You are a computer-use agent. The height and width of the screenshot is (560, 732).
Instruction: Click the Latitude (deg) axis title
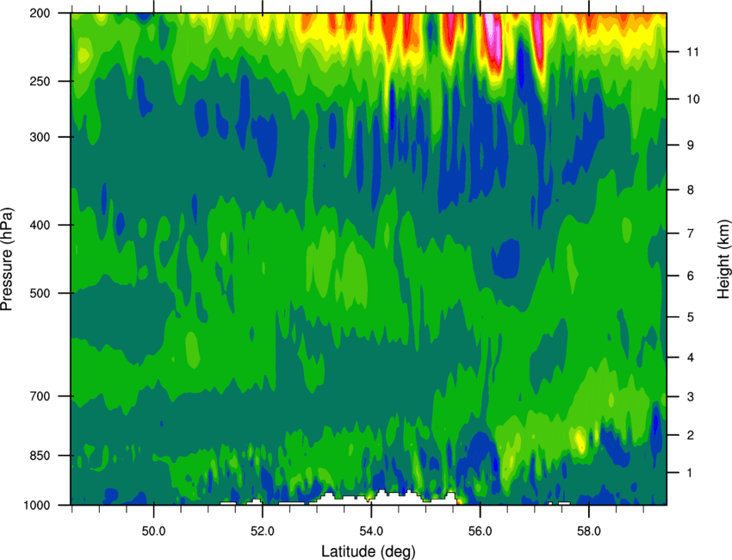click(x=369, y=551)
